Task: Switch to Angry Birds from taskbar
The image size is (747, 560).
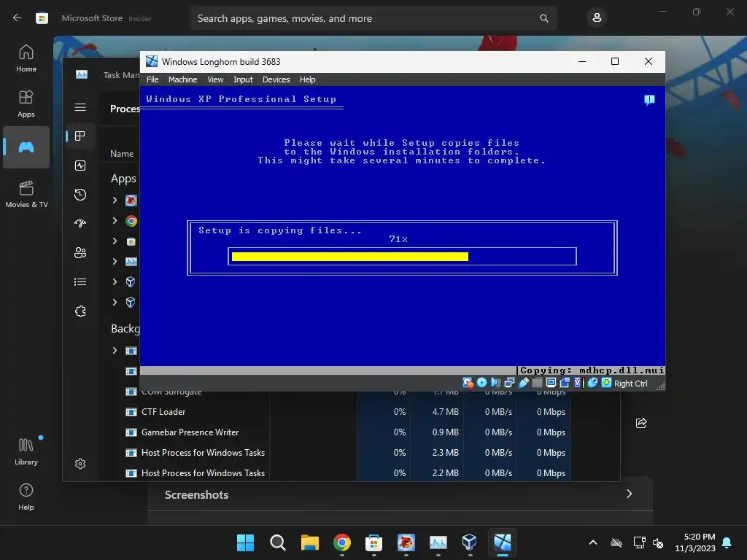Action: pyautogui.click(x=406, y=542)
